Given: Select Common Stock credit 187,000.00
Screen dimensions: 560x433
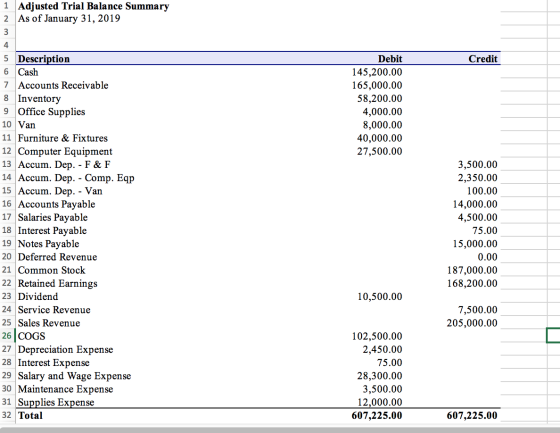Looking at the screenshot, I should click(472, 270).
